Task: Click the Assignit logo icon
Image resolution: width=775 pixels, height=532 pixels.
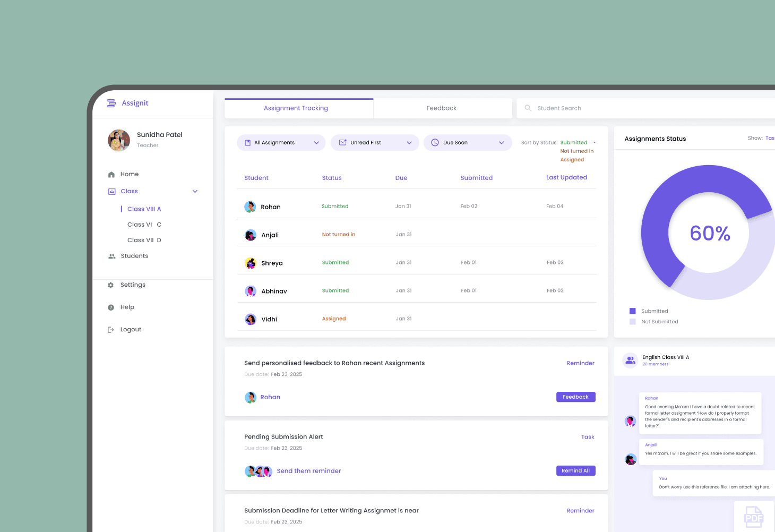Action: [111, 104]
